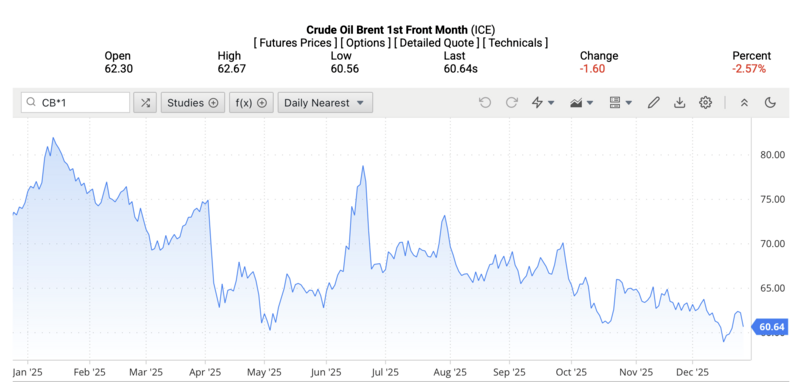Click the redo arrow icon

tap(511, 103)
